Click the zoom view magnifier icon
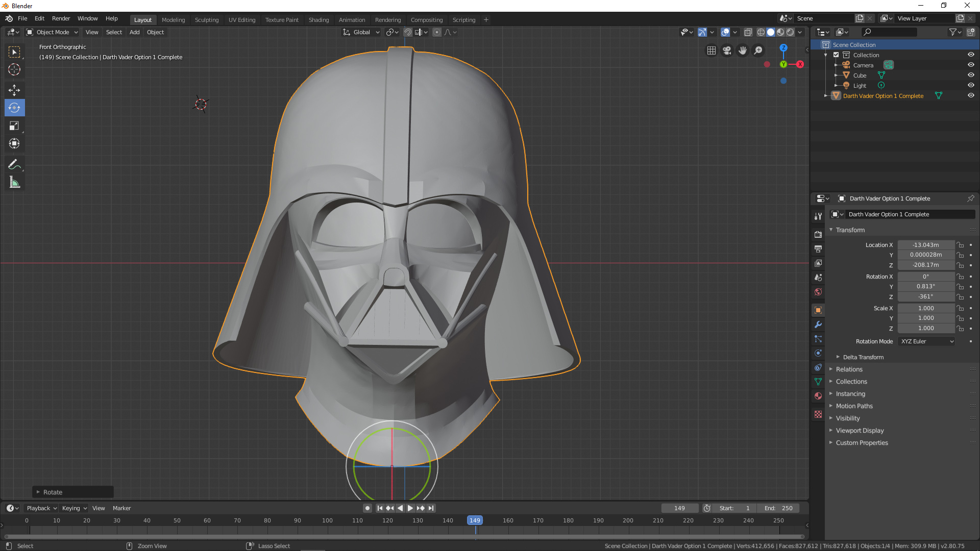This screenshot has width=980, height=551. 758,51
